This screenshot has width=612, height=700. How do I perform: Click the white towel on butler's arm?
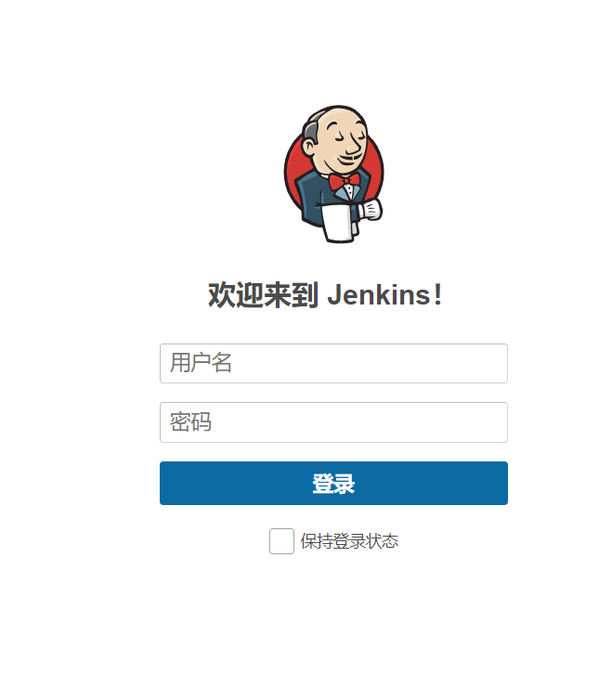pos(338,223)
